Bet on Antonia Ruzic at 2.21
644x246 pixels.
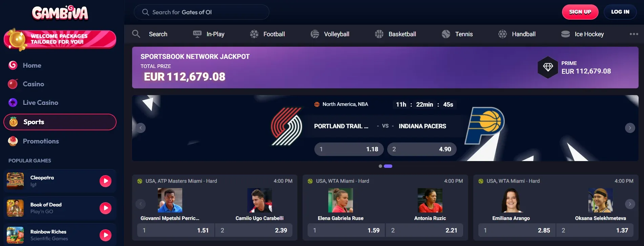coord(424,230)
